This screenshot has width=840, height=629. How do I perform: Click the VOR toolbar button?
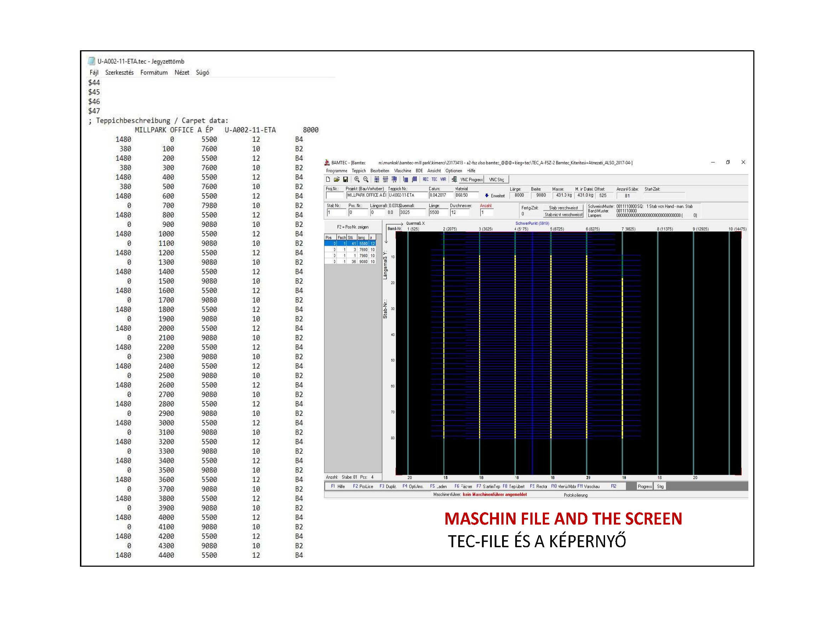tap(443, 179)
